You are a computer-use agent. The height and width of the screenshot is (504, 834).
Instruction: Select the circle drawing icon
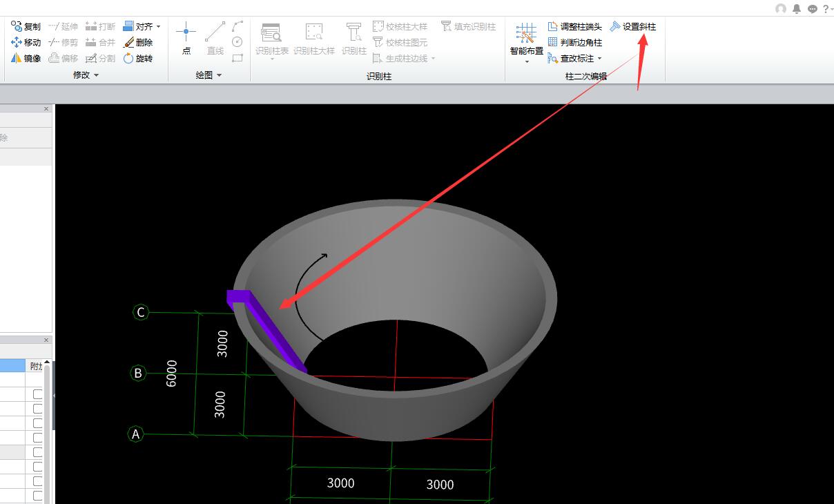tap(237, 42)
